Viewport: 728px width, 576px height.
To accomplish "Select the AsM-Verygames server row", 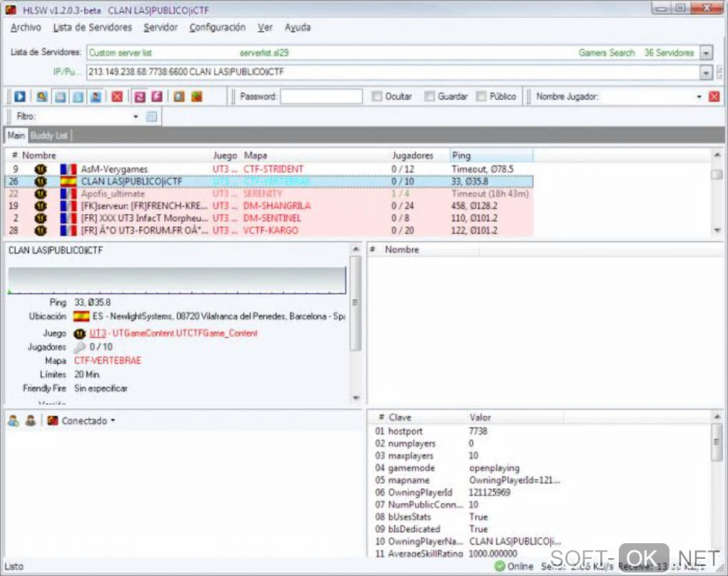I will tap(269, 169).
